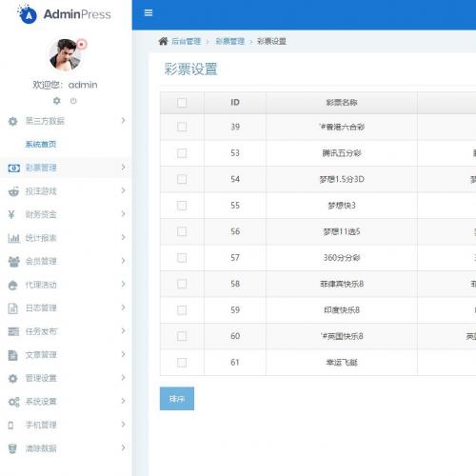Click the ID cell showing 61

coord(235,363)
